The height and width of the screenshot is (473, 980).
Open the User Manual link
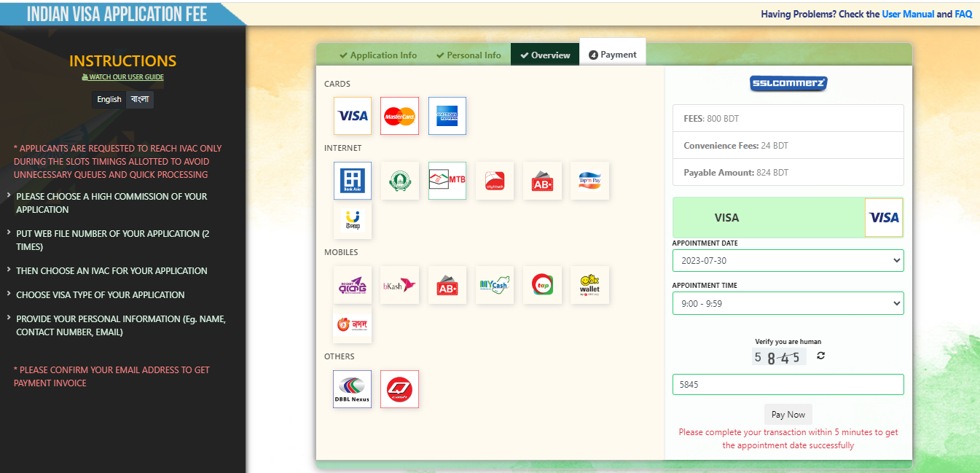(908, 14)
